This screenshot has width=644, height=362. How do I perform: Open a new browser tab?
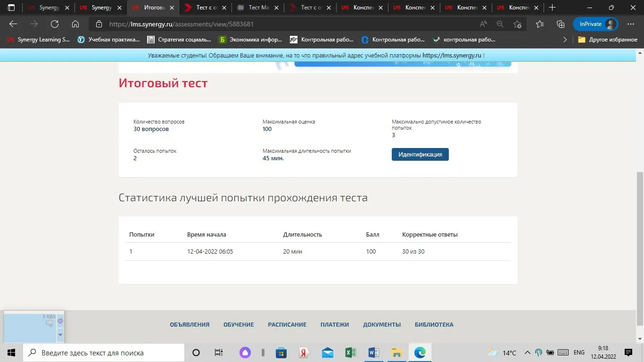point(552,8)
